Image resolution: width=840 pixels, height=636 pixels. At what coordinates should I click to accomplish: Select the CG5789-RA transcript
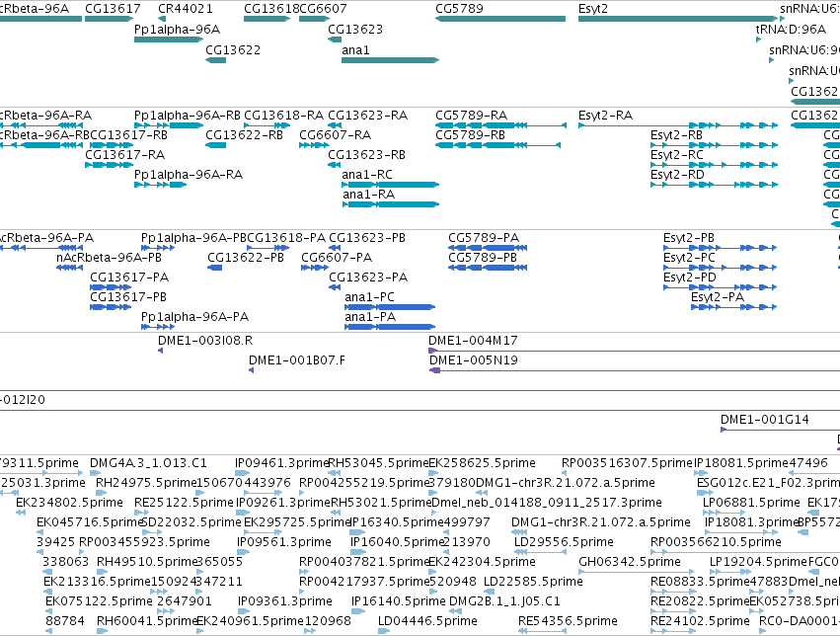click(x=500, y=125)
